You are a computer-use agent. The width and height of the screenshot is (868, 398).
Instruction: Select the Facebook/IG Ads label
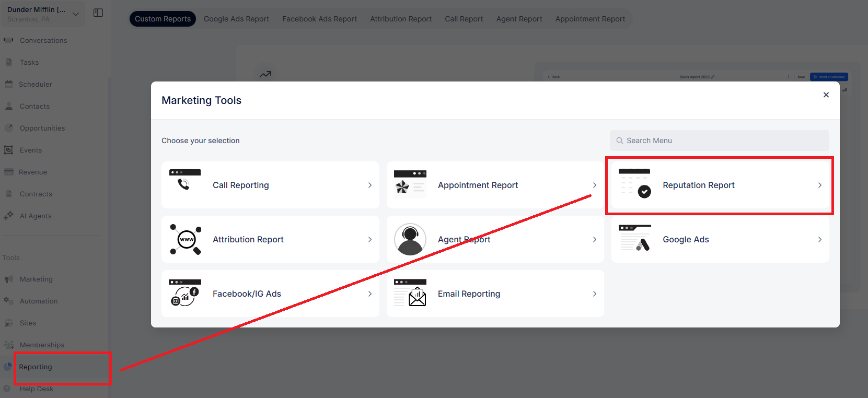coord(247,294)
